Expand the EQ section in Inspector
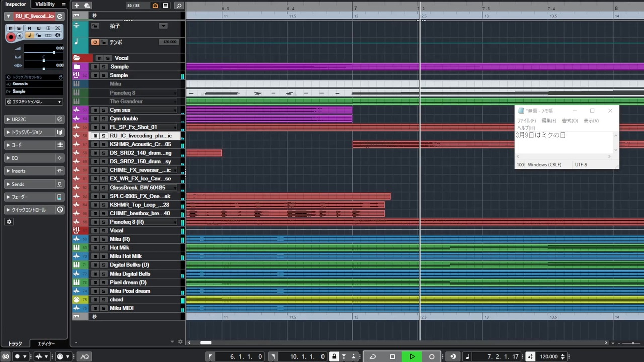This screenshot has height=362, width=644. (34, 158)
